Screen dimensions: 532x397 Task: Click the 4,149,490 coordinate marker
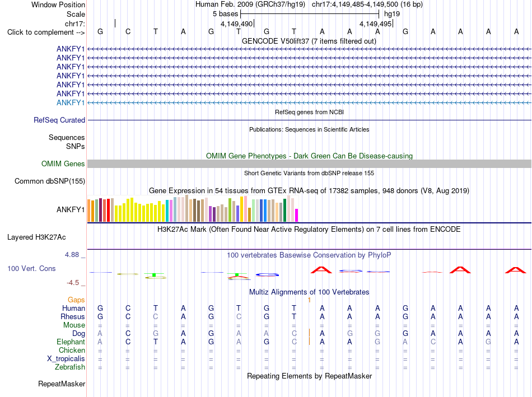point(236,24)
